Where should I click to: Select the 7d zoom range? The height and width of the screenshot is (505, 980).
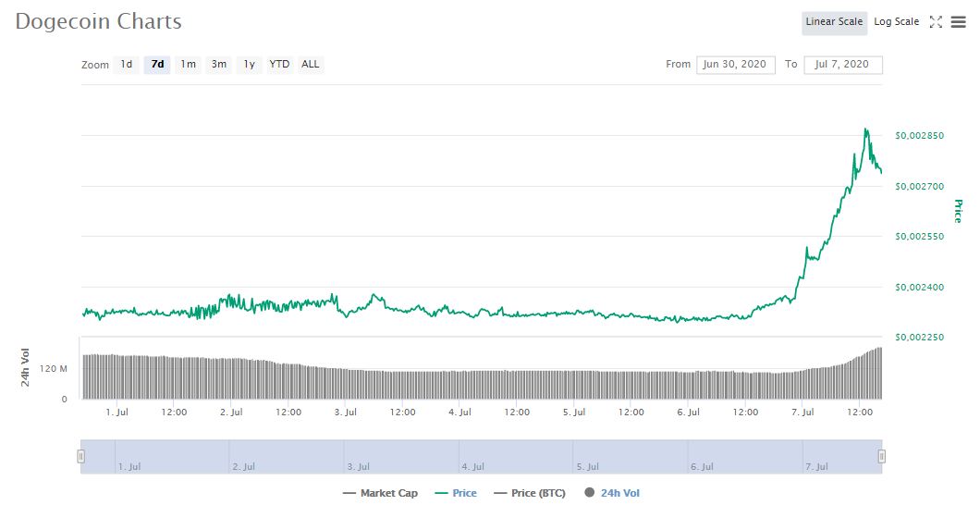click(157, 65)
